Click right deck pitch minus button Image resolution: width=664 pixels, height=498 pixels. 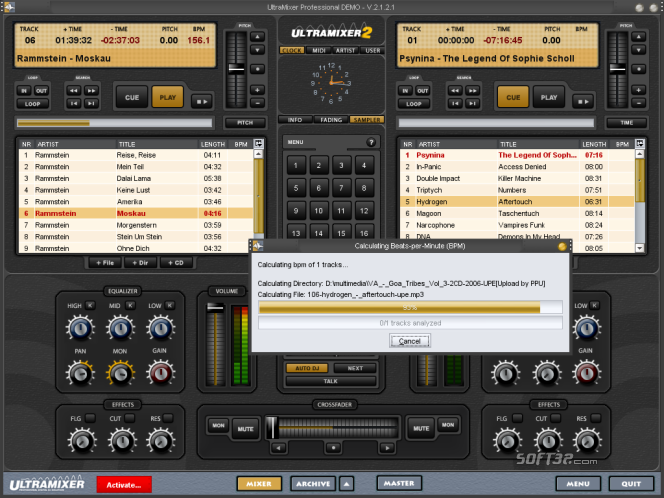pos(638,103)
